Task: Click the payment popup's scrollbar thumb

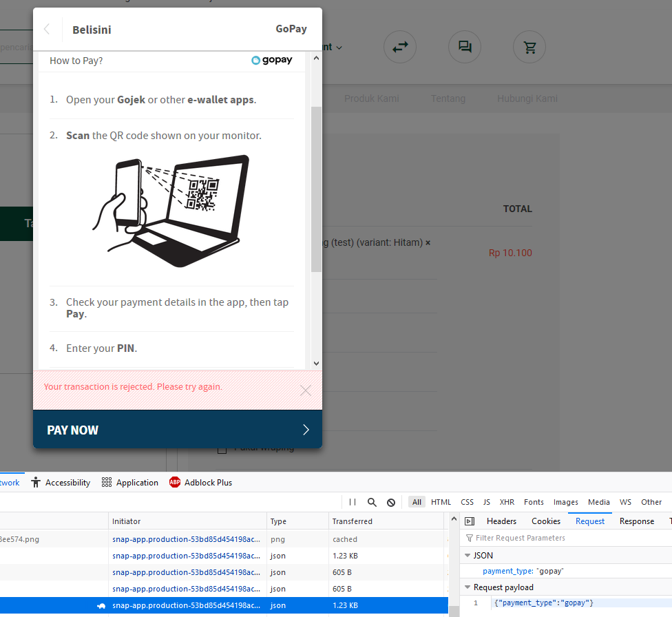Action: point(316,189)
